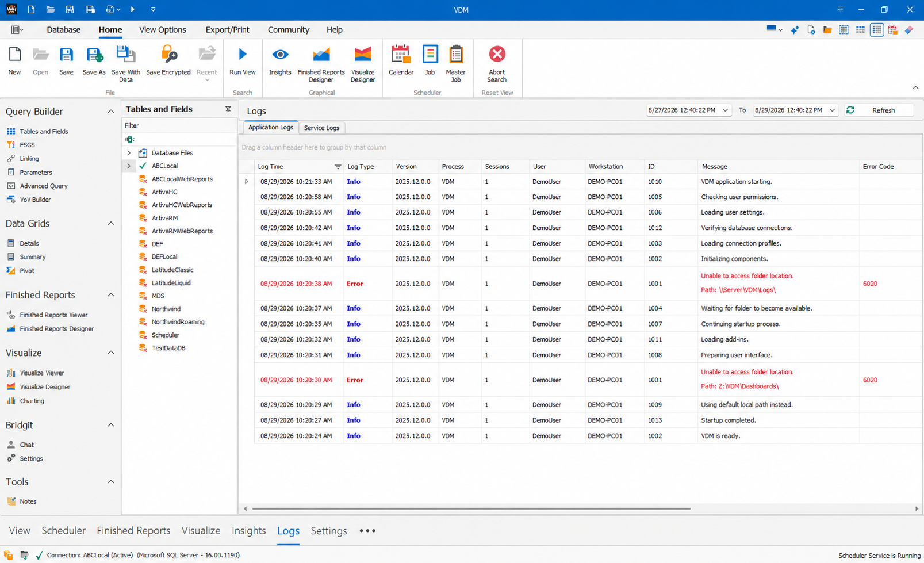Switch to the View Options tab
924x563 pixels.
163,30
